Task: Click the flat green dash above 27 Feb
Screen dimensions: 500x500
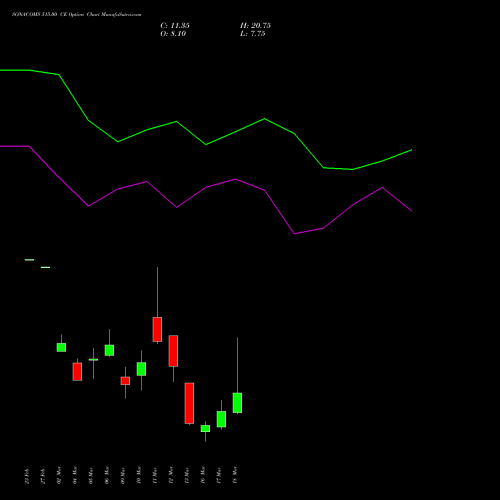Action: [x=45, y=267]
